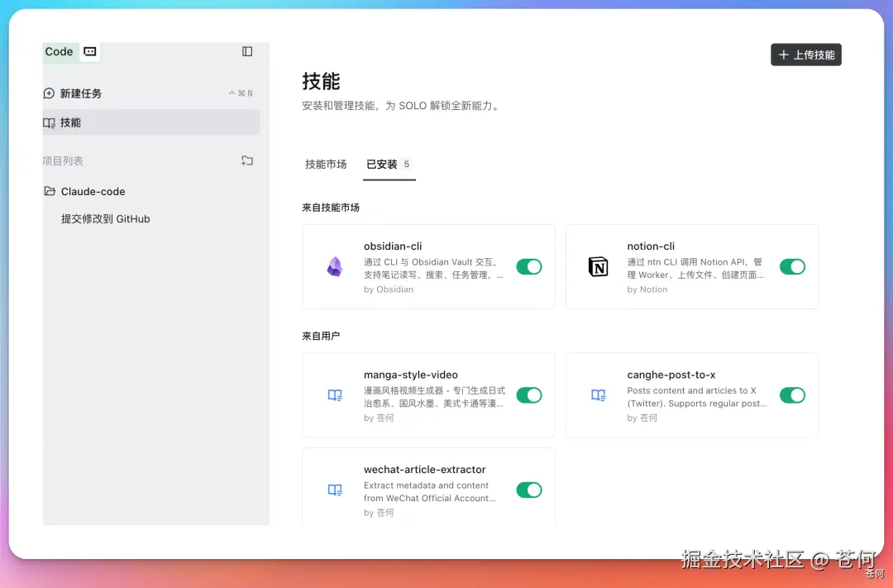Screen dimensions: 893x588
Task: Click the Obsidian logo icon on obsidian-cli card
Action: coord(334,266)
